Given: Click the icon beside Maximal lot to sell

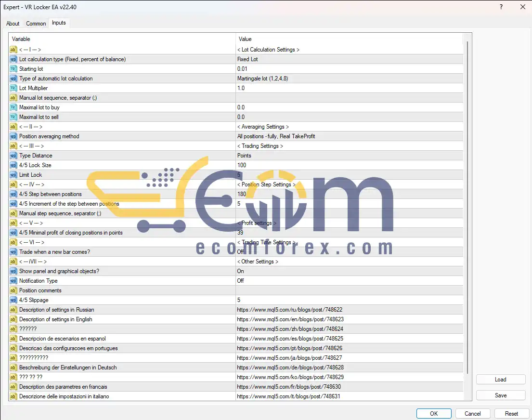Looking at the screenshot, I should click(13, 117).
